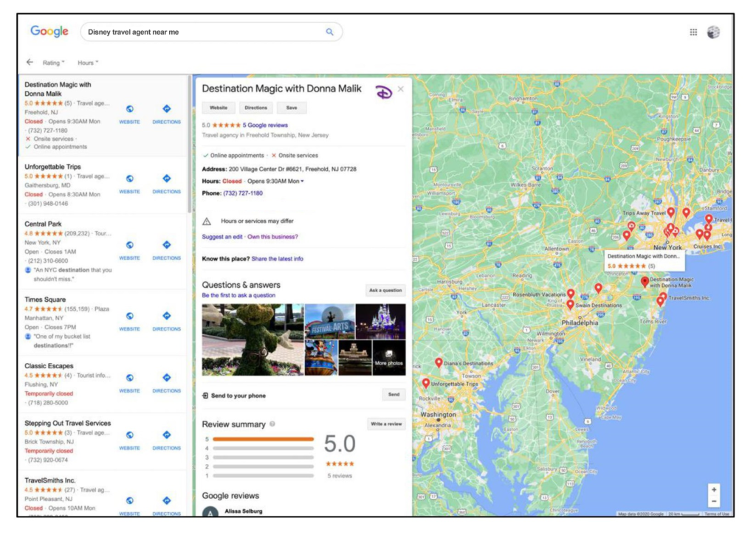Click the Review summary help icon
The width and height of the screenshot is (756, 535).
272,424
